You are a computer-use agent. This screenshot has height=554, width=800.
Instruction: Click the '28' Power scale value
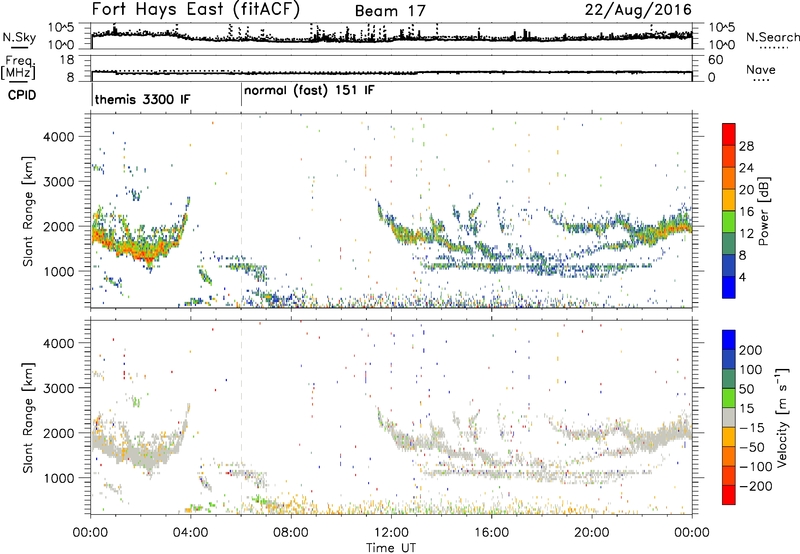[746, 146]
